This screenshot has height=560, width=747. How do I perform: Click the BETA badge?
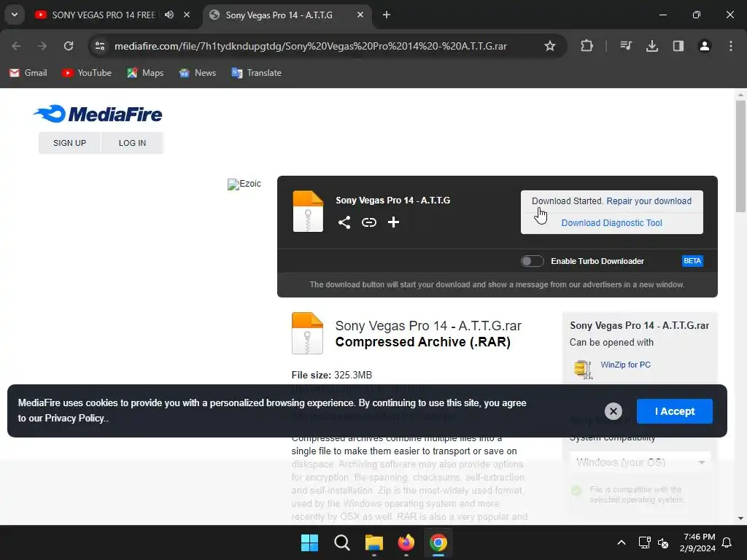692,261
